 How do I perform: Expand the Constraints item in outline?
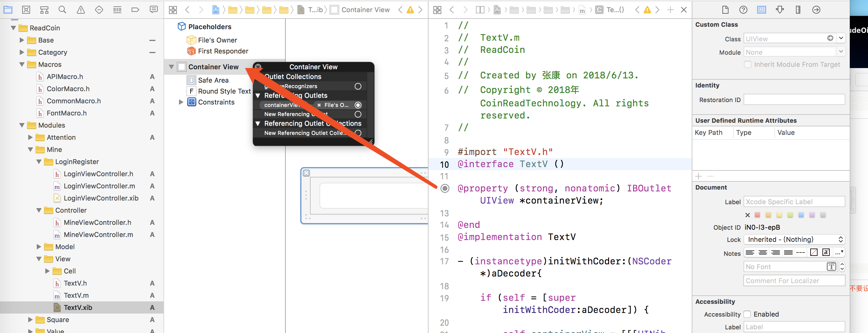click(181, 102)
